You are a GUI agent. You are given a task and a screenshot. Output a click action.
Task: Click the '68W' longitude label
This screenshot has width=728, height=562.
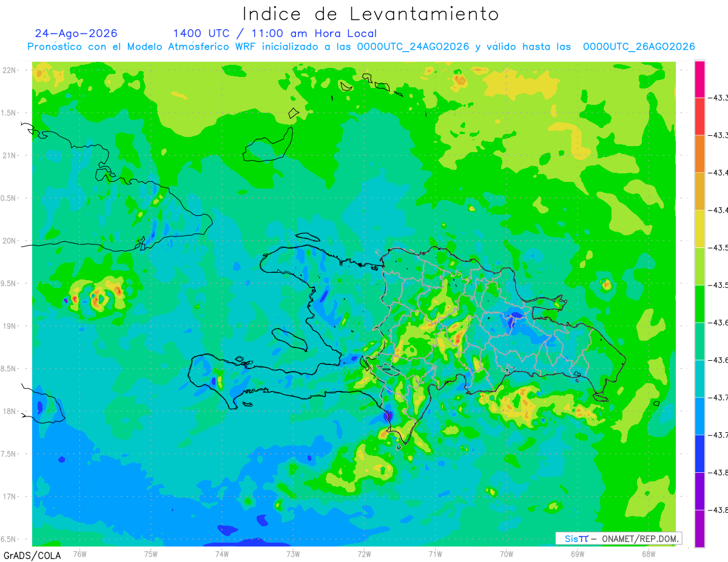(x=649, y=554)
